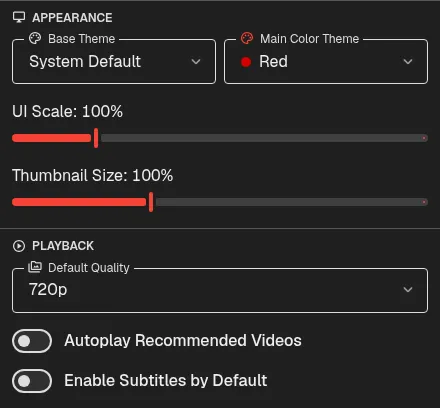Click the 'Enable Subtitles by Default' label

(166, 380)
